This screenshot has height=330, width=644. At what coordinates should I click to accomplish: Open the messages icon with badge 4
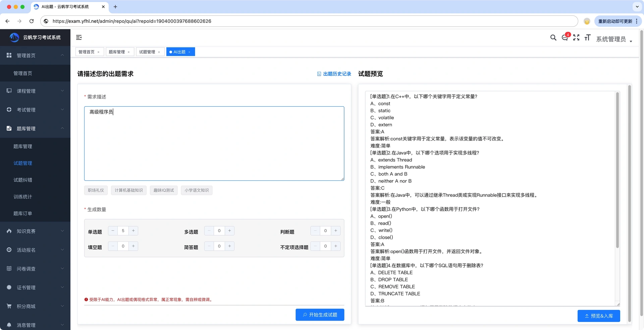coord(565,37)
